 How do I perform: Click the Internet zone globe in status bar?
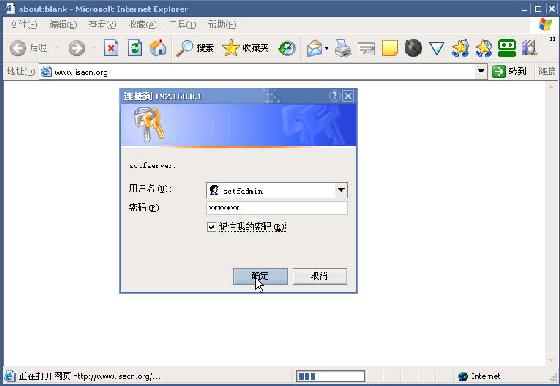click(x=463, y=376)
